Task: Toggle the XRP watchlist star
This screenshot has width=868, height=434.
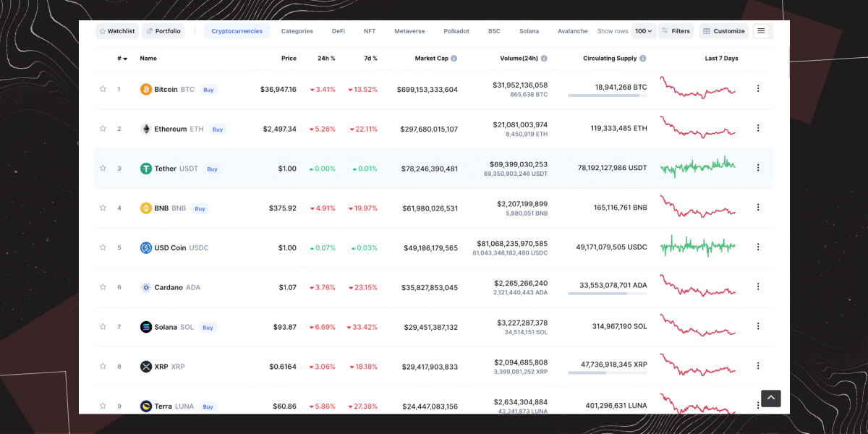Action: click(103, 367)
